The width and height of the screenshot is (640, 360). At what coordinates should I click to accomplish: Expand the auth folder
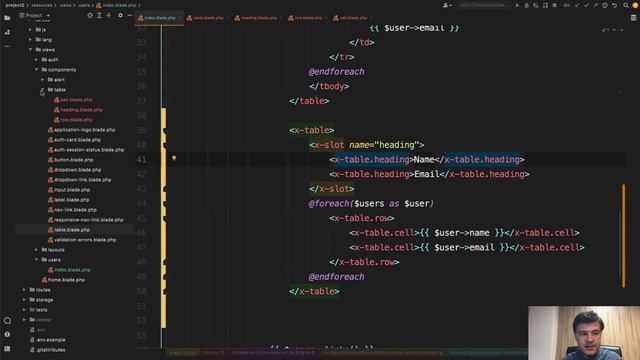(x=36, y=60)
